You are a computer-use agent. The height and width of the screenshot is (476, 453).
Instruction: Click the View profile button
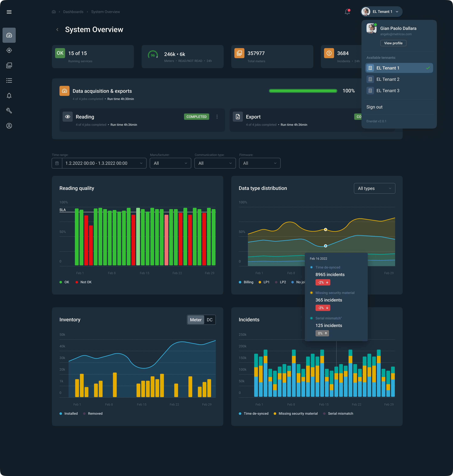tap(393, 43)
